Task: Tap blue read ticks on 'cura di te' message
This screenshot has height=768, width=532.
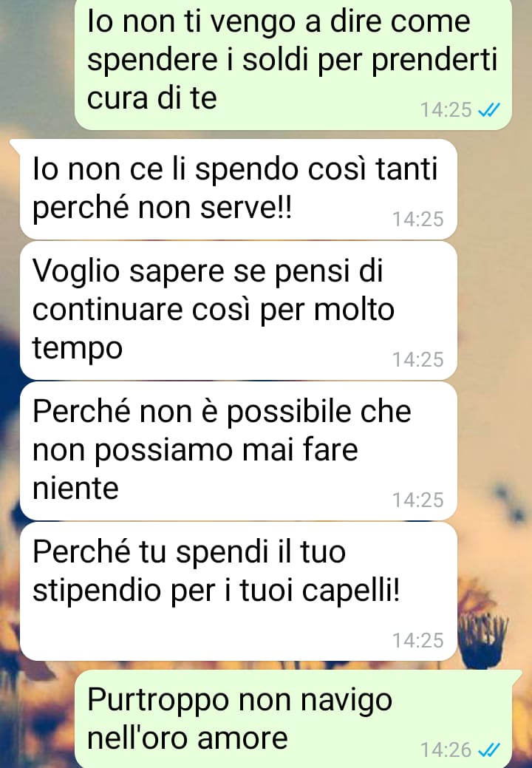Action: click(489, 109)
